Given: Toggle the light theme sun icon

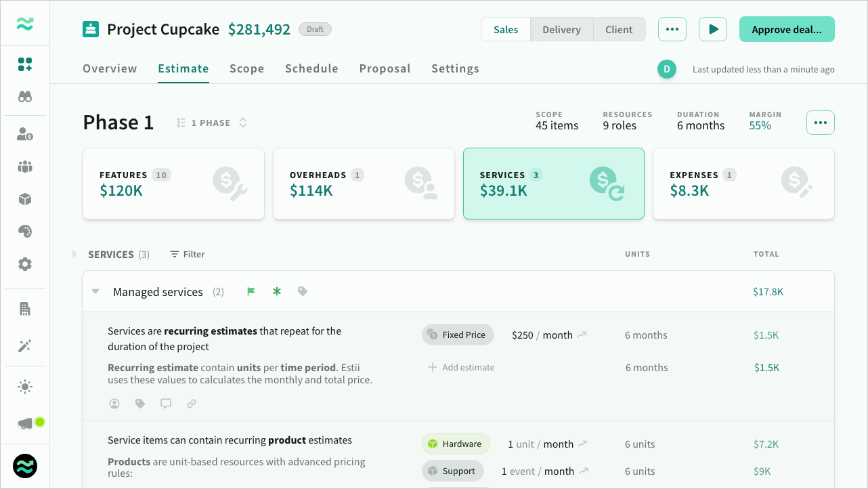Looking at the screenshot, I should 25,387.
